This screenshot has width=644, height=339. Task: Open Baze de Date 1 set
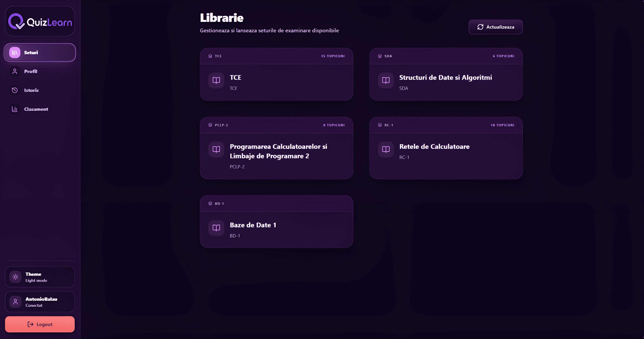(253, 225)
